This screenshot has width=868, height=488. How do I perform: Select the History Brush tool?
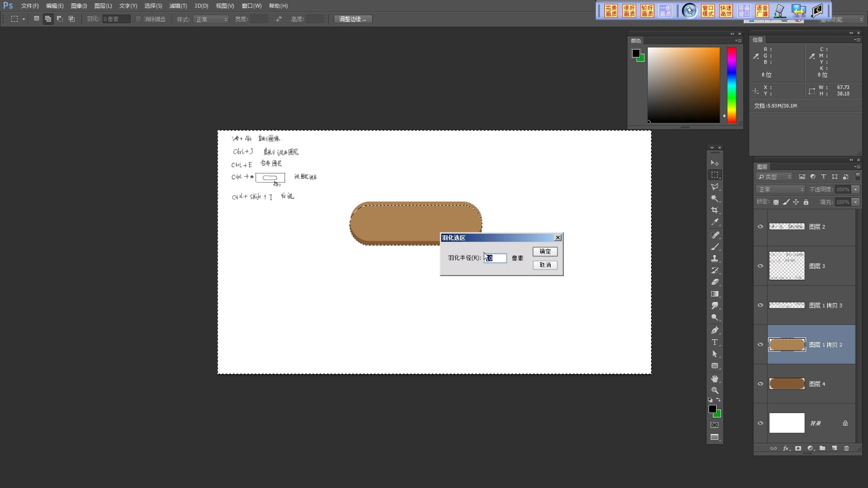(714, 270)
